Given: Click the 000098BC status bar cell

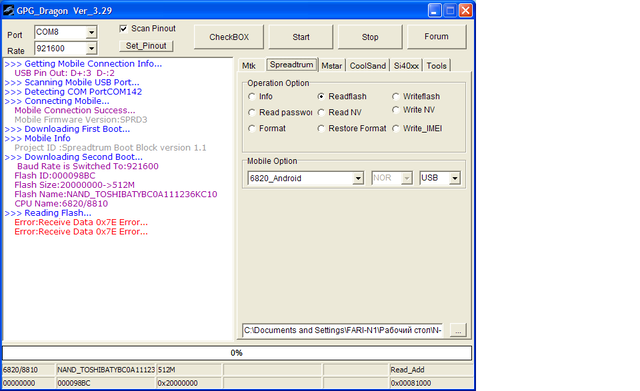Looking at the screenshot, I should (x=106, y=383).
